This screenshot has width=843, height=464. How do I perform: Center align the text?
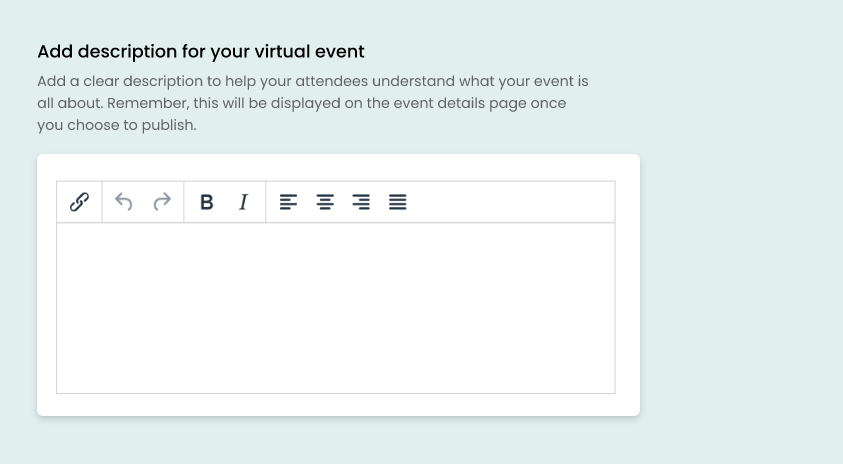click(x=325, y=202)
